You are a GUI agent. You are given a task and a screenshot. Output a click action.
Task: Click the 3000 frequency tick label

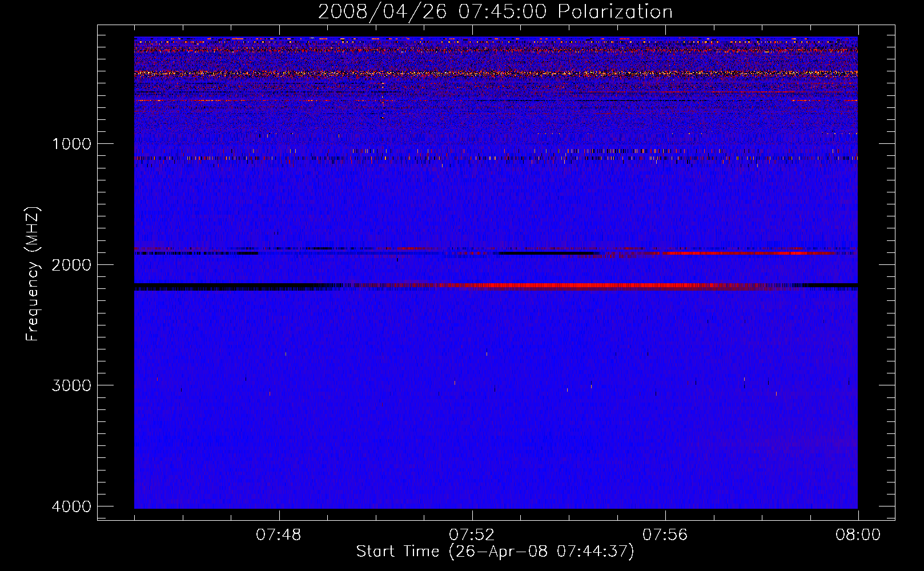(x=71, y=385)
